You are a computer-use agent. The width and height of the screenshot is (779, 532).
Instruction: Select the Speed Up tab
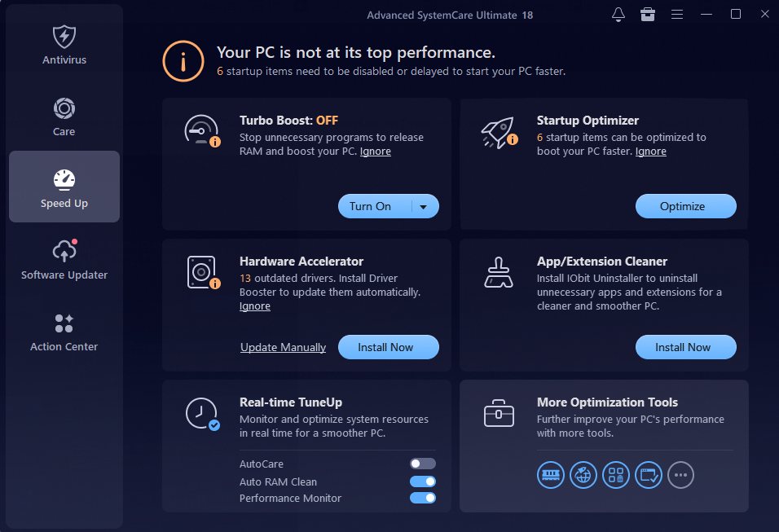click(x=64, y=187)
